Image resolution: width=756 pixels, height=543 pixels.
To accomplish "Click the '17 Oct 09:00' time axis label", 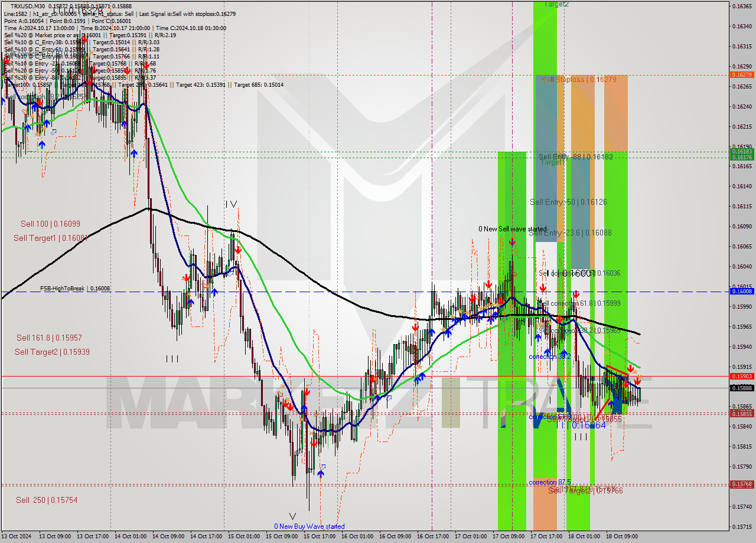I will click(509, 537).
